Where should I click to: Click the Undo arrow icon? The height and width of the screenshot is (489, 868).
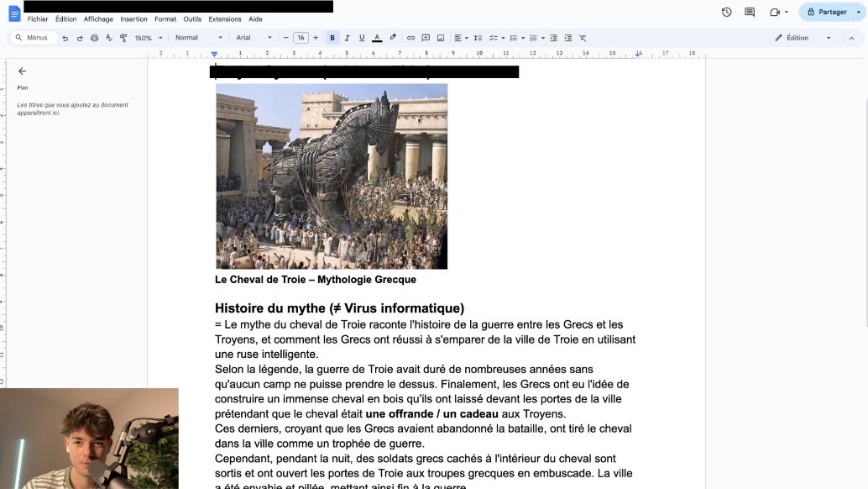[65, 38]
